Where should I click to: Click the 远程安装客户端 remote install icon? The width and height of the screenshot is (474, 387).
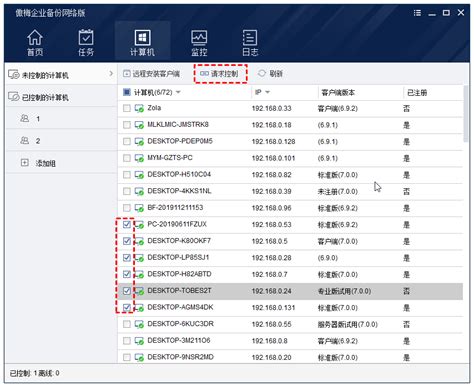127,73
